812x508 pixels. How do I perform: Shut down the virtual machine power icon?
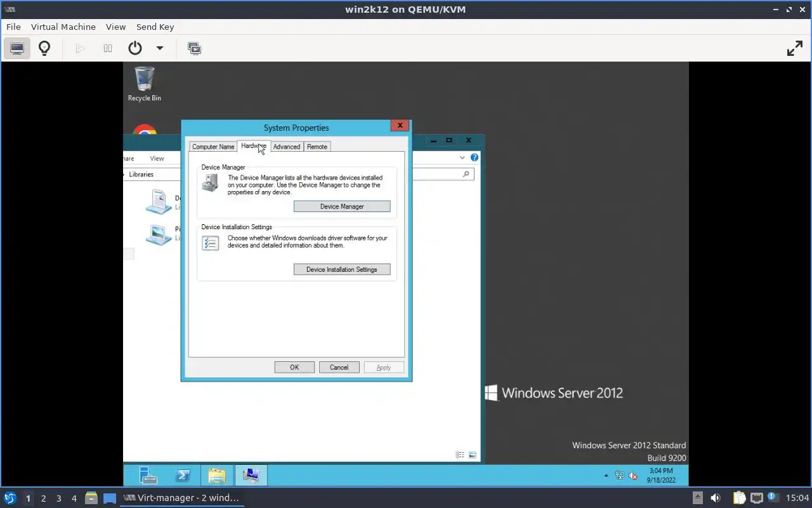coord(135,48)
